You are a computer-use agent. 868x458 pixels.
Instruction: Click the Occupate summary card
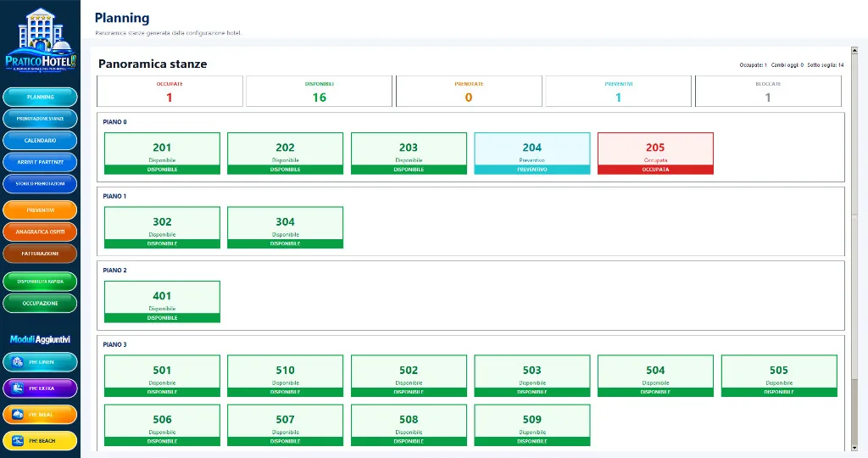coord(170,92)
